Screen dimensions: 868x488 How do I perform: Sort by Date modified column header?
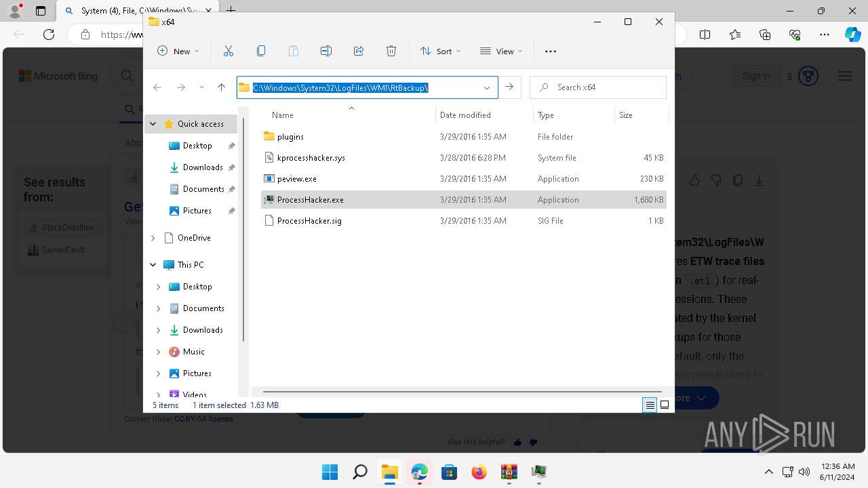click(x=465, y=115)
